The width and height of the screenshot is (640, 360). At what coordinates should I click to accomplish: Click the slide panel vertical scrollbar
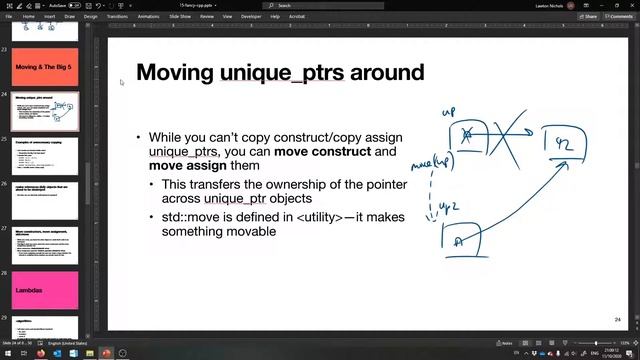87,184
